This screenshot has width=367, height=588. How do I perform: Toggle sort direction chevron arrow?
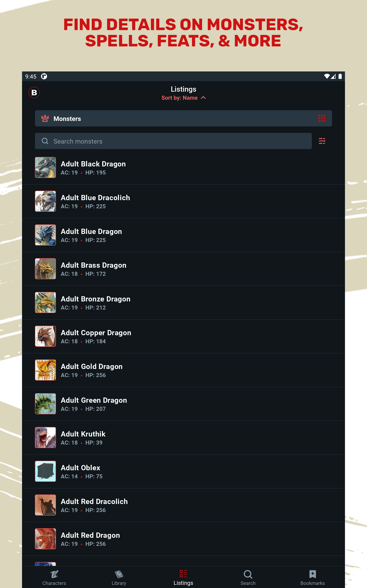point(203,98)
